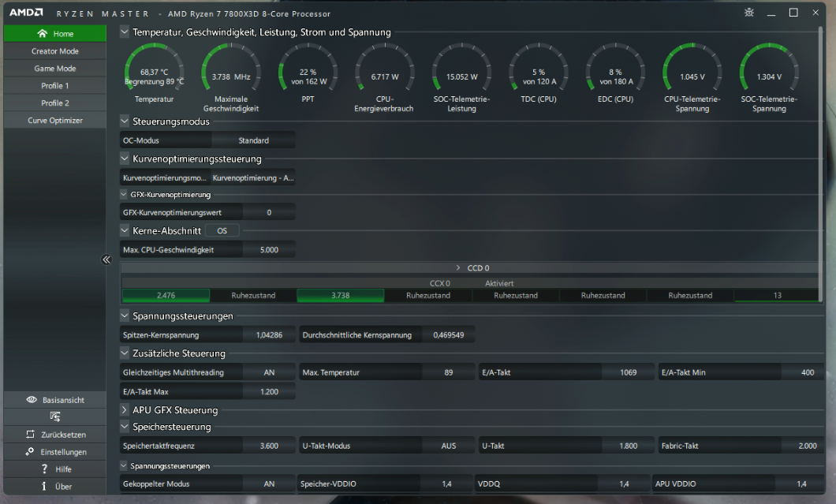This screenshot has height=504, width=836.
Task: Click Max. CPU-Geschwindigkeit value 5.000
Action: [x=269, y=249]
